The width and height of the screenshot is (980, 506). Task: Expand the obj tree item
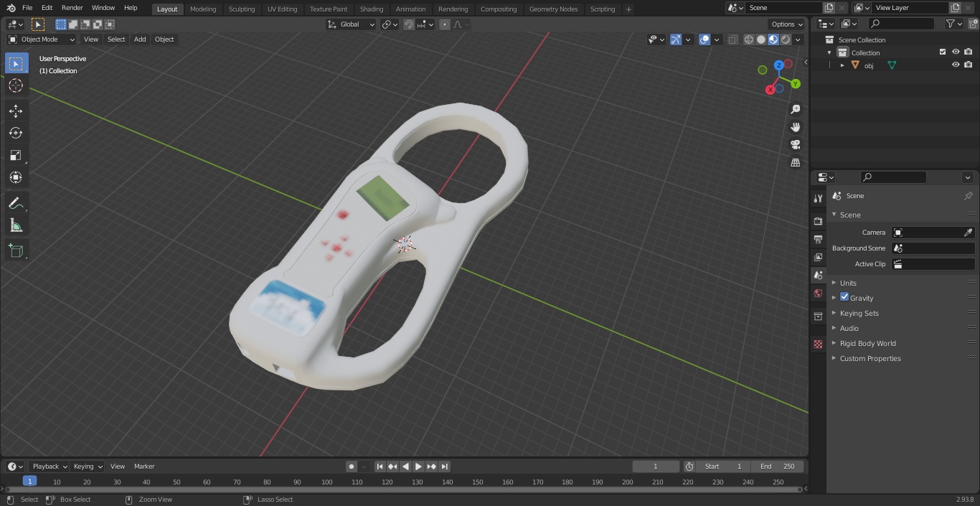tap(842, 65)
